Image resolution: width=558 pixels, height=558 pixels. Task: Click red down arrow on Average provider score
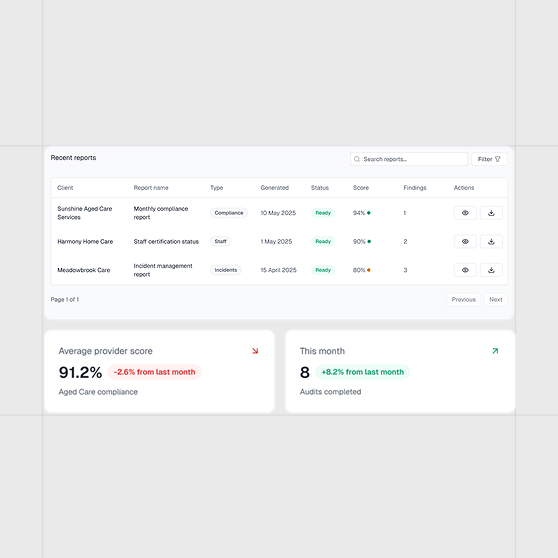255,351
